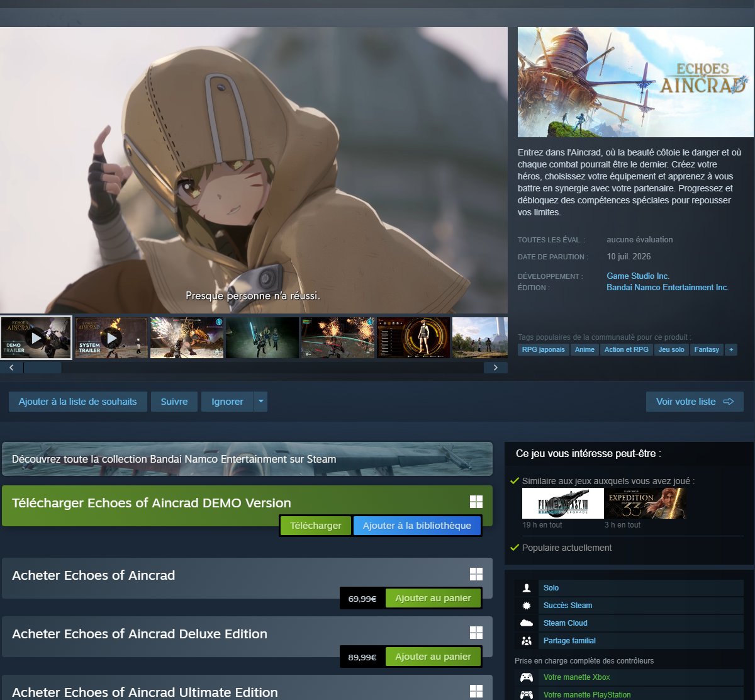Open the dropdown arrow beside Ignorer
This screenshot has height=700, width=755.
click(261, 402)
